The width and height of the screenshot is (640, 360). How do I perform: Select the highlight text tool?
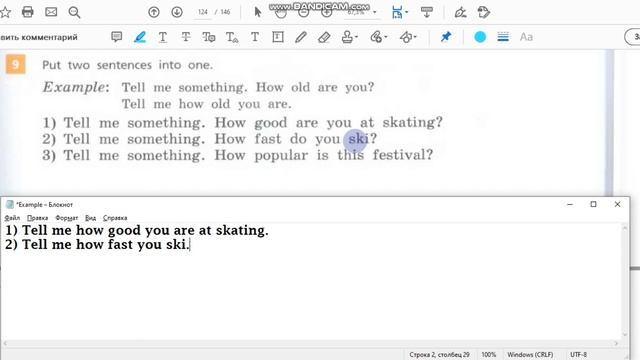140,37
